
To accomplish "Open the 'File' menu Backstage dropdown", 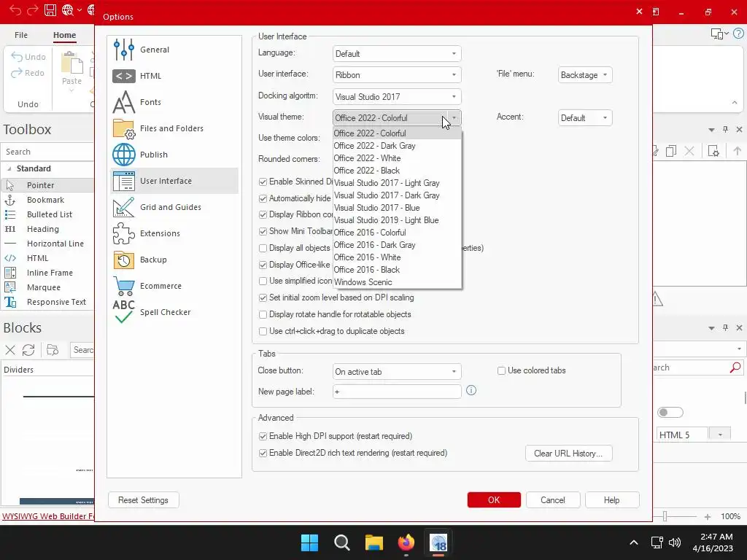I will pos(585,75).
